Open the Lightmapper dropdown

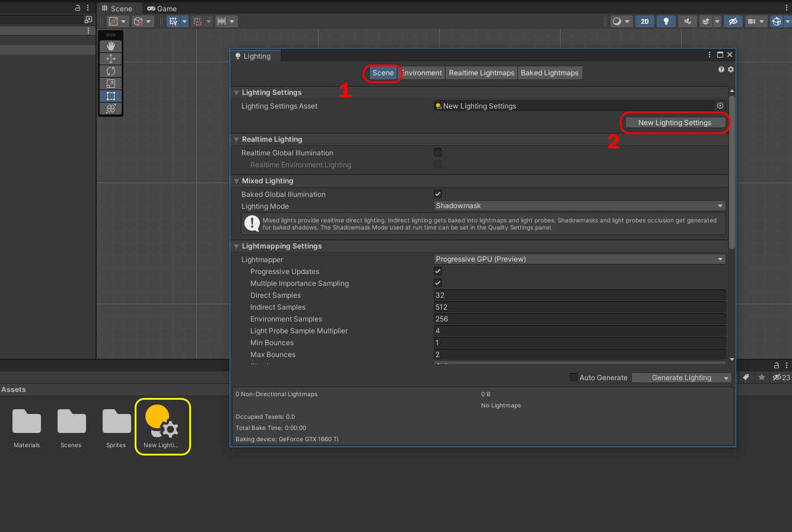(579, 259)
